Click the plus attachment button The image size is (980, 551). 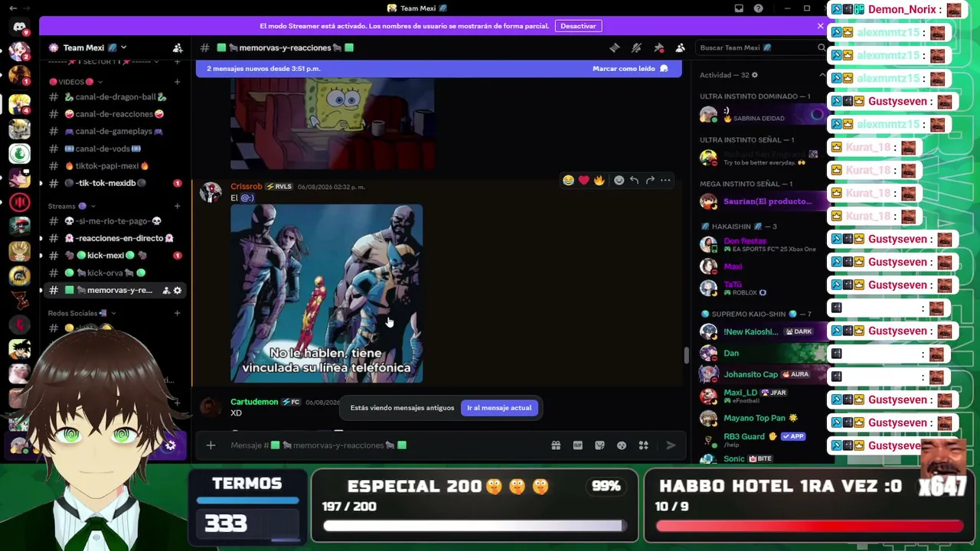click(x=211, y=445)
